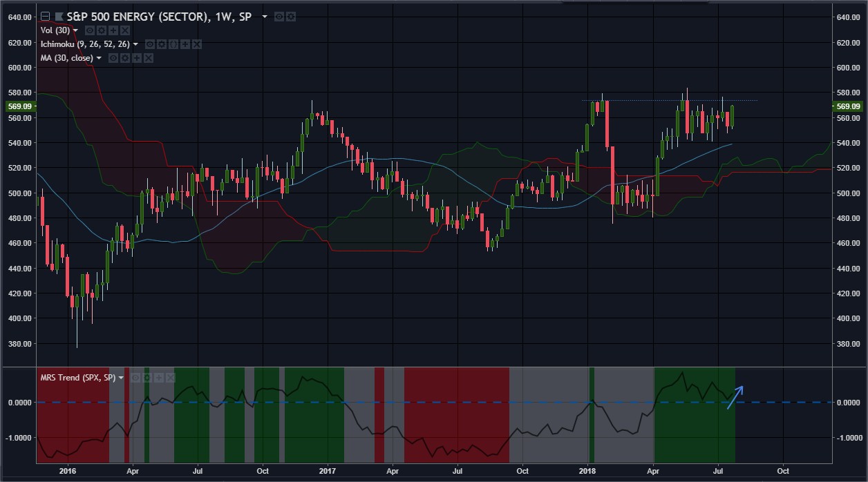The height and width of the screenshot is (482, 868).
Task: Click the 400.00 label on the left price scale
Action: tap(19, 319)
